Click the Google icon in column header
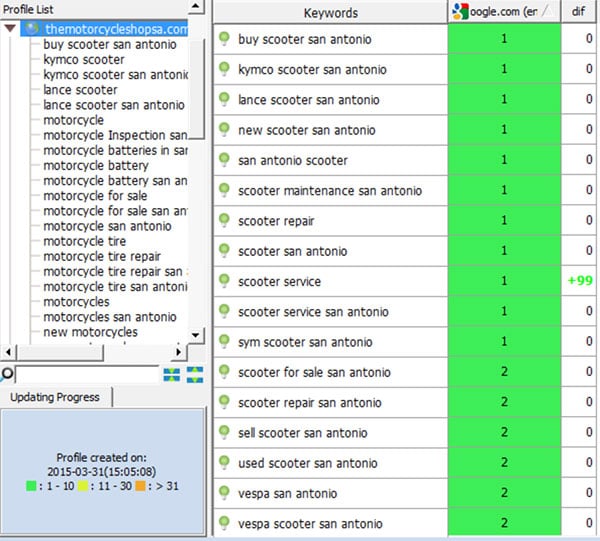600x541 pixels. click(460, 11)
